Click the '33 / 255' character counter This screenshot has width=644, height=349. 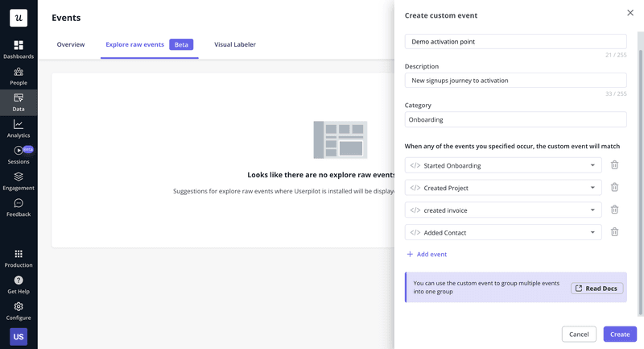point(616,93)
